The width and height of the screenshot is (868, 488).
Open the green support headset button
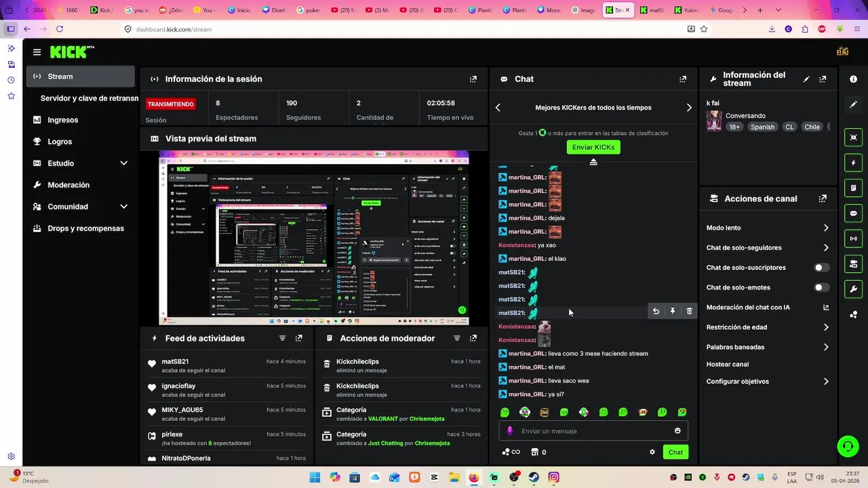[x=848, y=446]
